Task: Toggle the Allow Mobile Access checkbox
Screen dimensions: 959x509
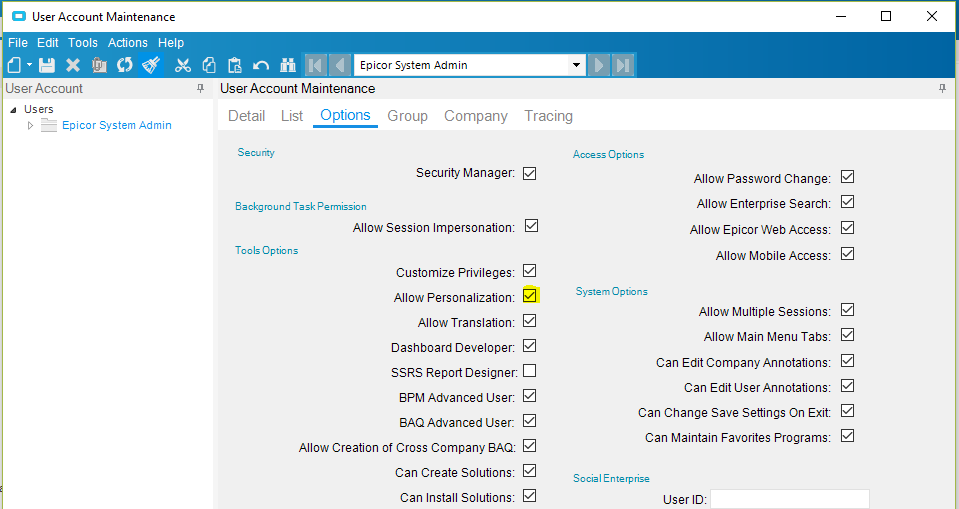Action: click(x=847, y=254)
